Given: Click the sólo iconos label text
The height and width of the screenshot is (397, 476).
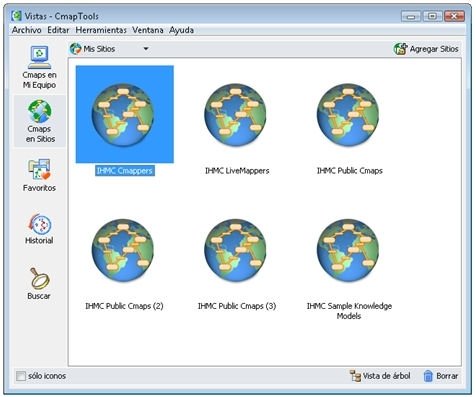Looking at the screenshot, I should click(47, 376).
